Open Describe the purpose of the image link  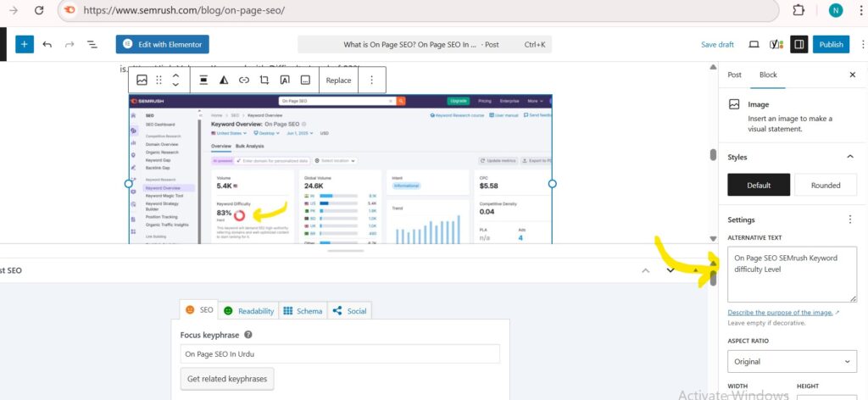click(781, 313)
